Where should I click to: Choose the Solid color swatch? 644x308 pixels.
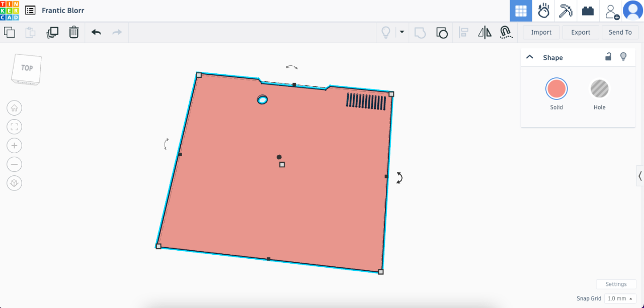pyautogui.click(x=556, y=89)
